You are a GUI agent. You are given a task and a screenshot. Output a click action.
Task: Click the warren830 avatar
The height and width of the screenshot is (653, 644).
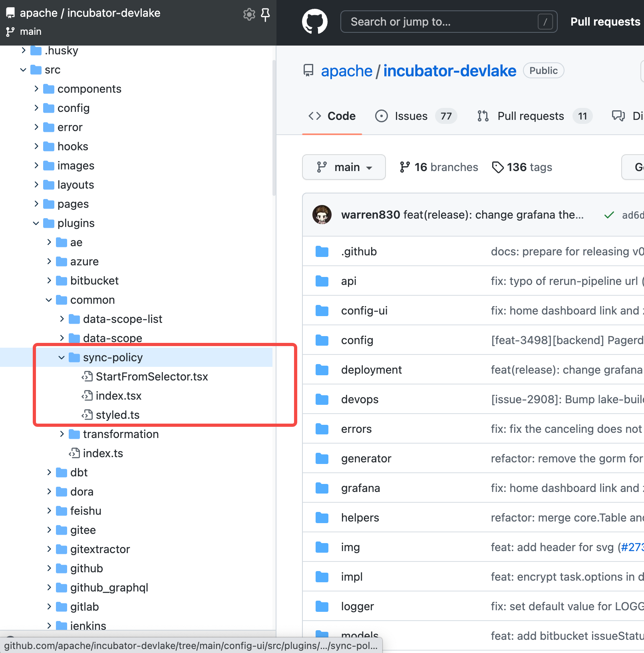pyautogui.click(x=322, y=215)
